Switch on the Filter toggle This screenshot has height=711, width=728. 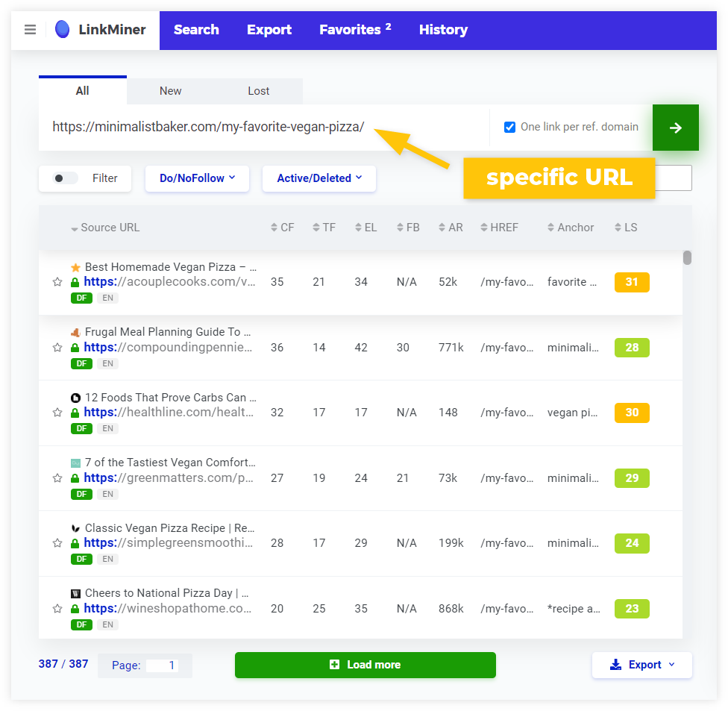(x=65, y=178)
